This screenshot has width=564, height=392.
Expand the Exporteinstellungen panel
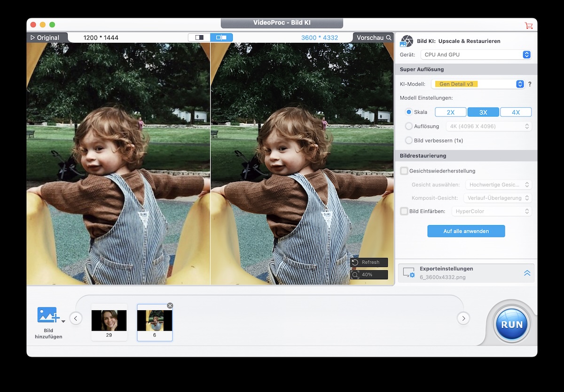click(527, 273)
